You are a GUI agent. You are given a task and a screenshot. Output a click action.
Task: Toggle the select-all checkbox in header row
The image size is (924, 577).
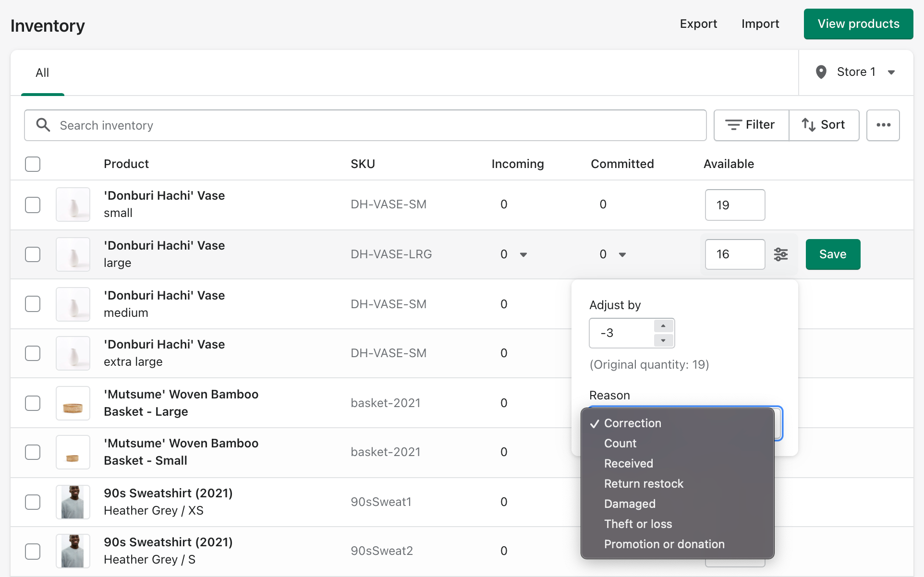[33, 164]
